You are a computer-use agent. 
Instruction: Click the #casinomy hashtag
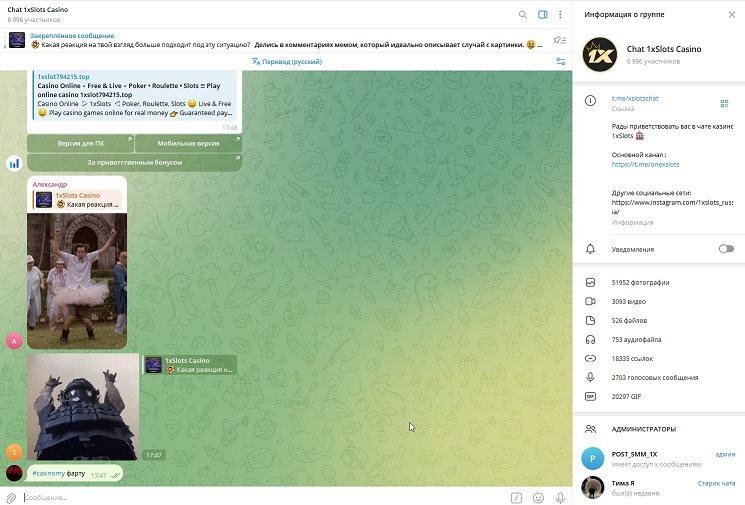coord(48,474)
